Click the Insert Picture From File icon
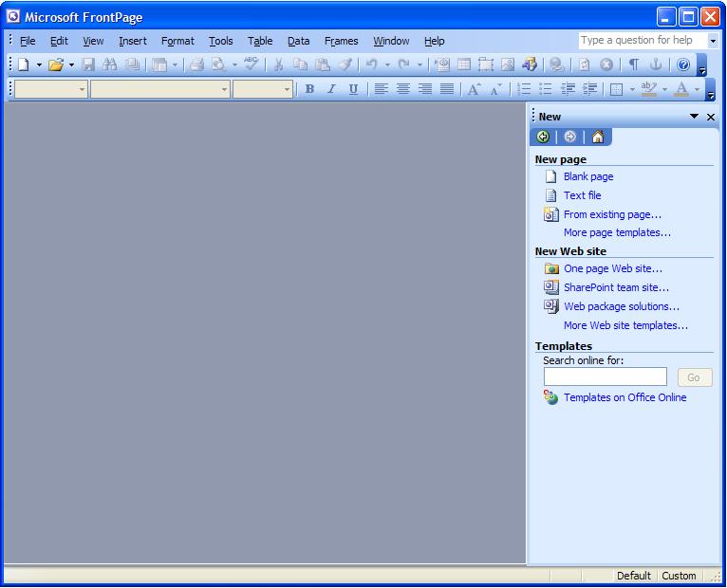The image size is (727, 588). [x=508, y=64]
